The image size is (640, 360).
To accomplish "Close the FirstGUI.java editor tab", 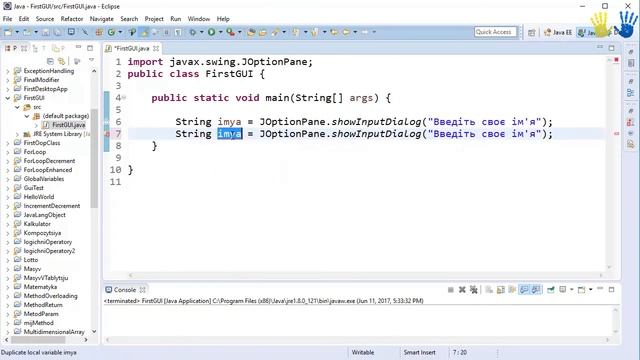I will [156, 48].
